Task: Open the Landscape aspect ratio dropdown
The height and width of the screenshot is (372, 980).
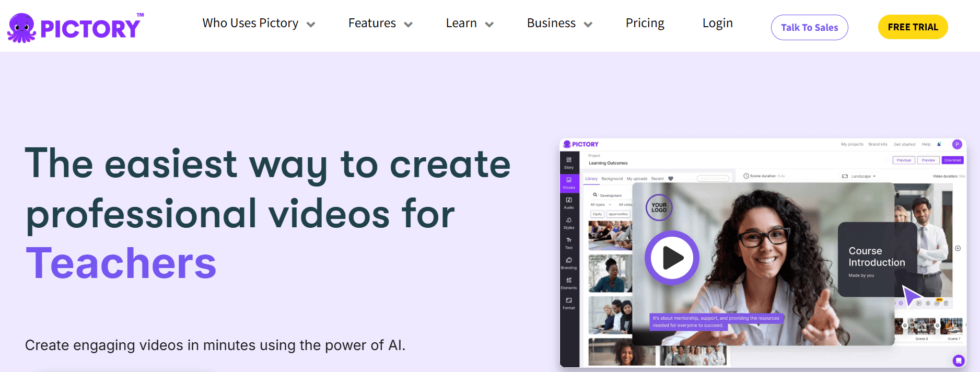Action: (x=858, y=176)
